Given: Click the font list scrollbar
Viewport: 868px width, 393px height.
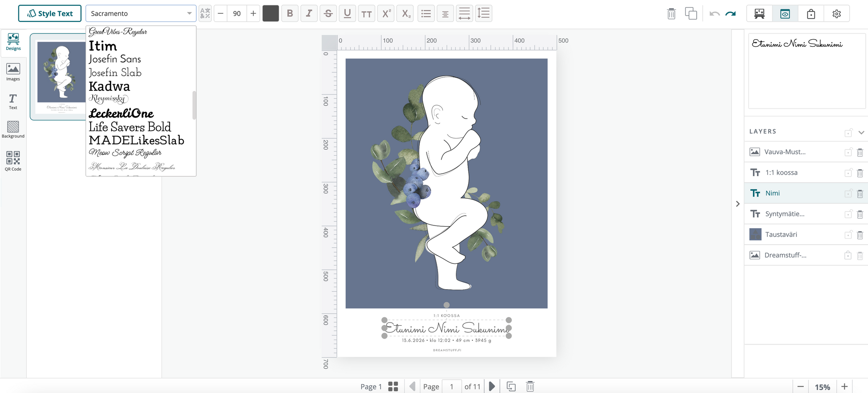Looking at the screenshot, I should click(194, 105).
